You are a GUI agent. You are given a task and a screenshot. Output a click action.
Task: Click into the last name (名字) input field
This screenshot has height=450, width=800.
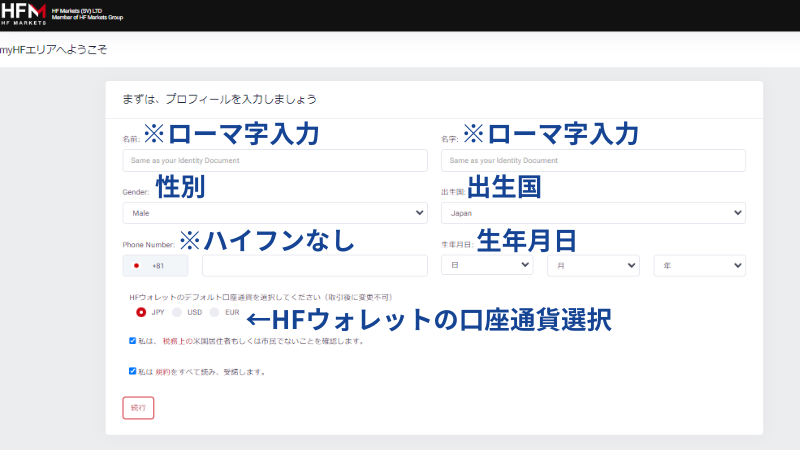pyautogui.click(x=592, y=160)
